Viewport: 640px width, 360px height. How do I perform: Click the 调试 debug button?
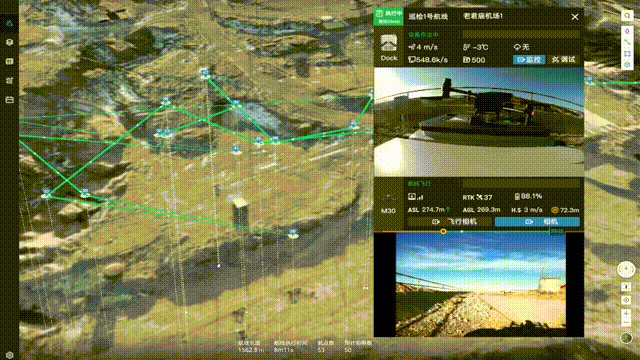click(564, 60)
